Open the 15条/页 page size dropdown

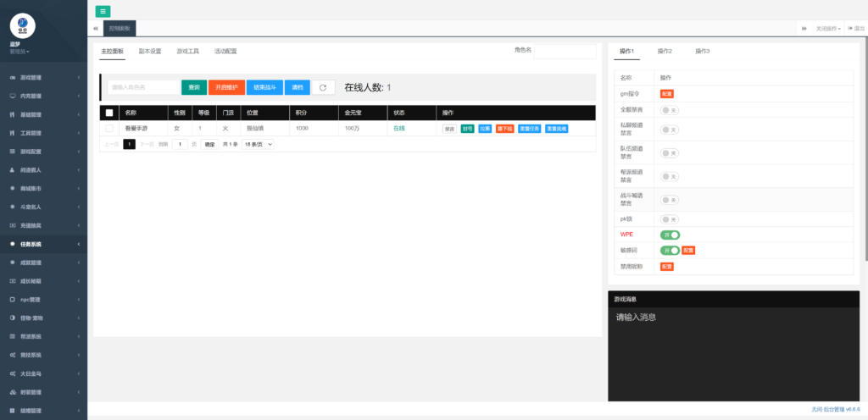pyautogui.click(x=258, y=145)
